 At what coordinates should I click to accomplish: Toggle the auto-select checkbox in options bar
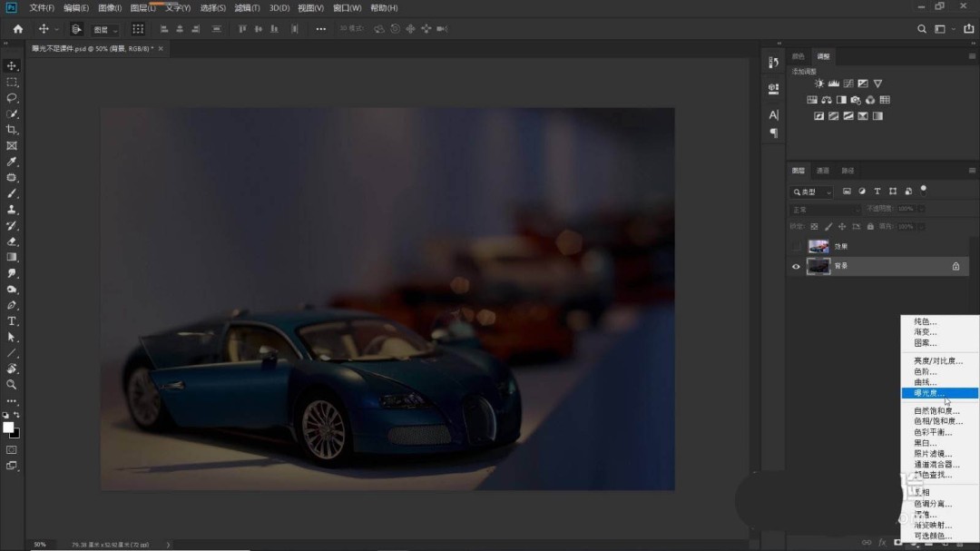77,29
